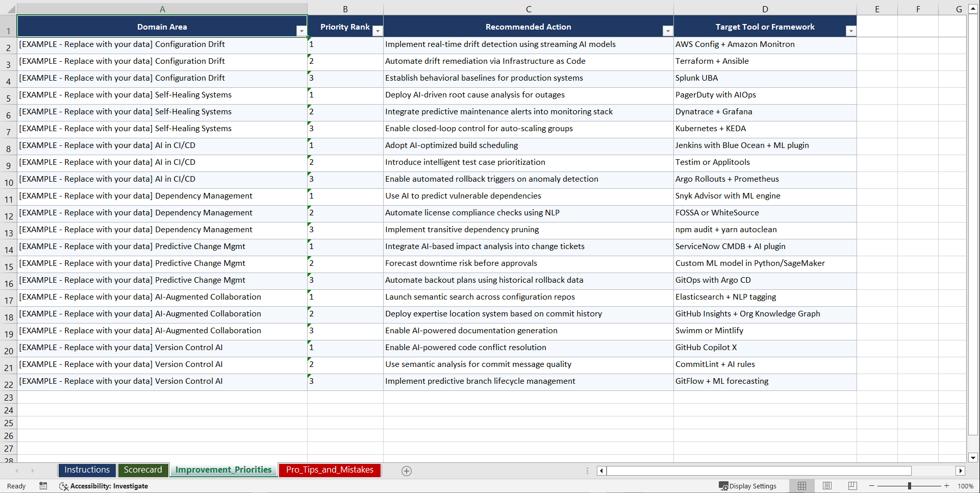Open the Recommended Action filter dropdown
Screen dimensions: 980x493
(668, 31)
